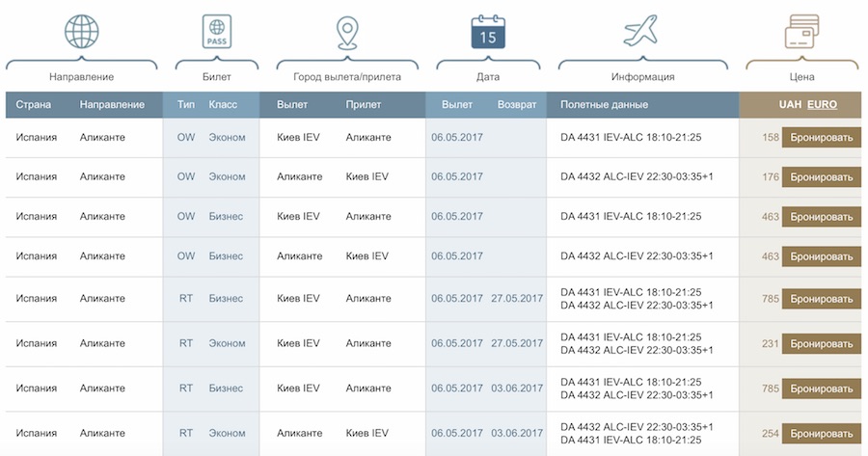Click the Возврат column header

[517, 104]
